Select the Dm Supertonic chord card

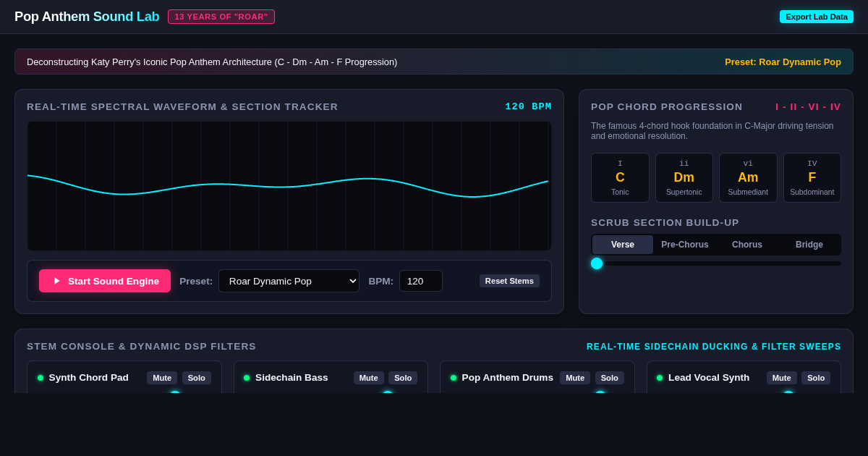click(684, 177)
